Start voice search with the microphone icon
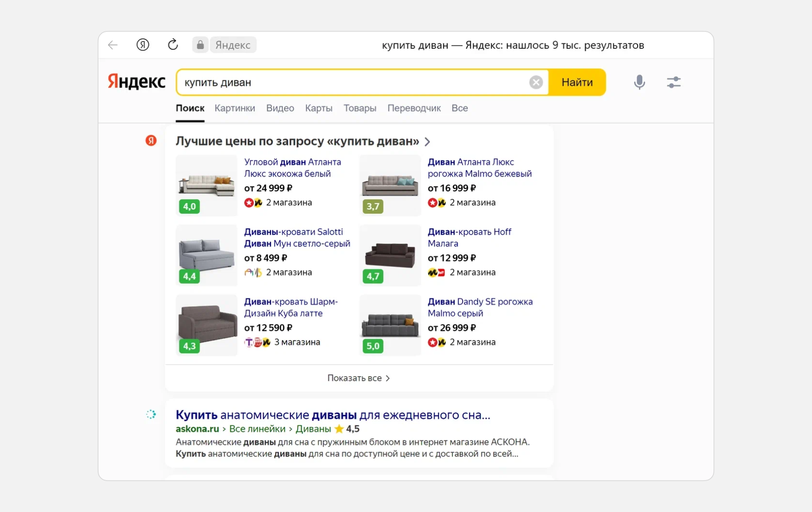This screenshot has height=512, width=812. [639, 82]
